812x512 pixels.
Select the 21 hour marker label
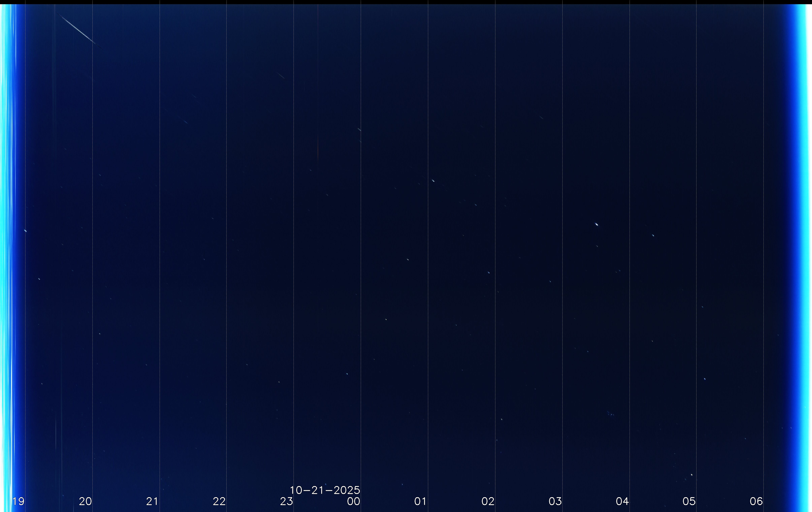click(x=152, y=501)
